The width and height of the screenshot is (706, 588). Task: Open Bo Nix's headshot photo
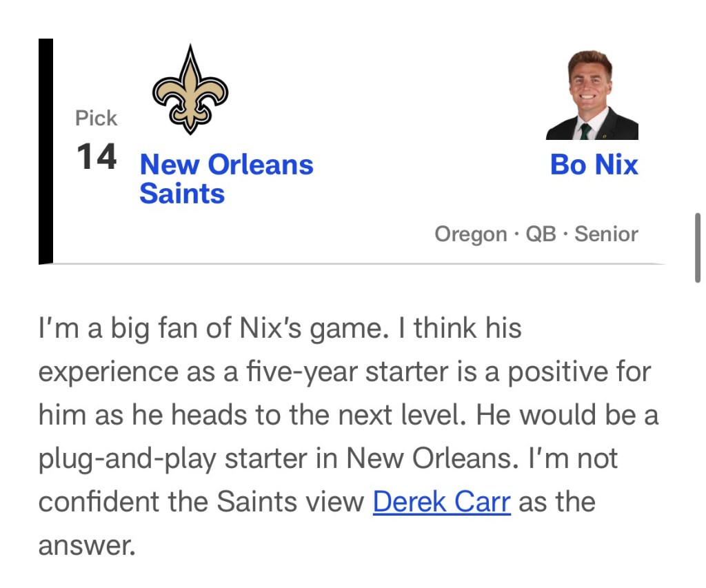pyautogui.click(x=592, y=95)
